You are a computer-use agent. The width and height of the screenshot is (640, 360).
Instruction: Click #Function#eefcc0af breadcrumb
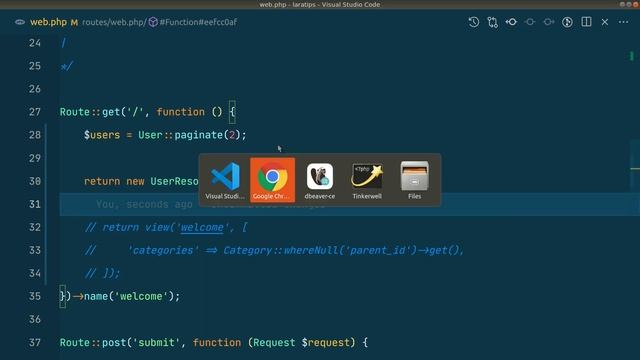(198, 22)
